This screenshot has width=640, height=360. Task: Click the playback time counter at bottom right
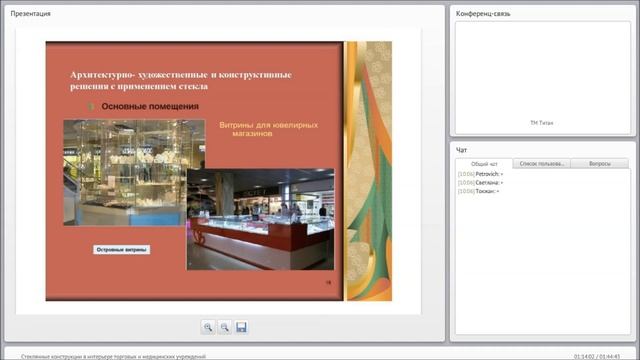(597, 356)
